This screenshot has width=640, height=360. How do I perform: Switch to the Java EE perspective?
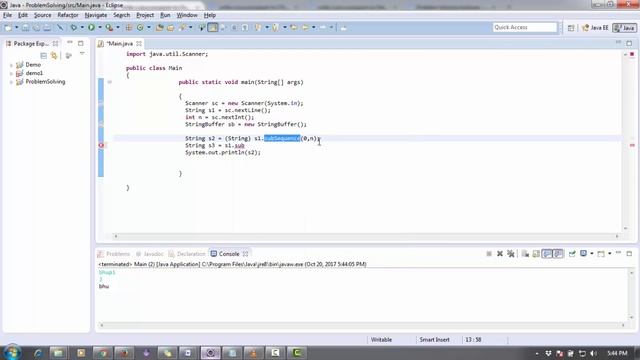click(595, 28)
